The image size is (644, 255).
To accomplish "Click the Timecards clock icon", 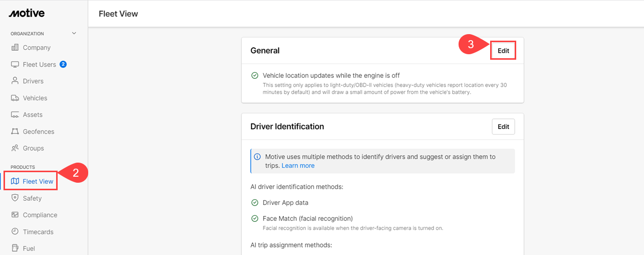I will click(15, 232).
